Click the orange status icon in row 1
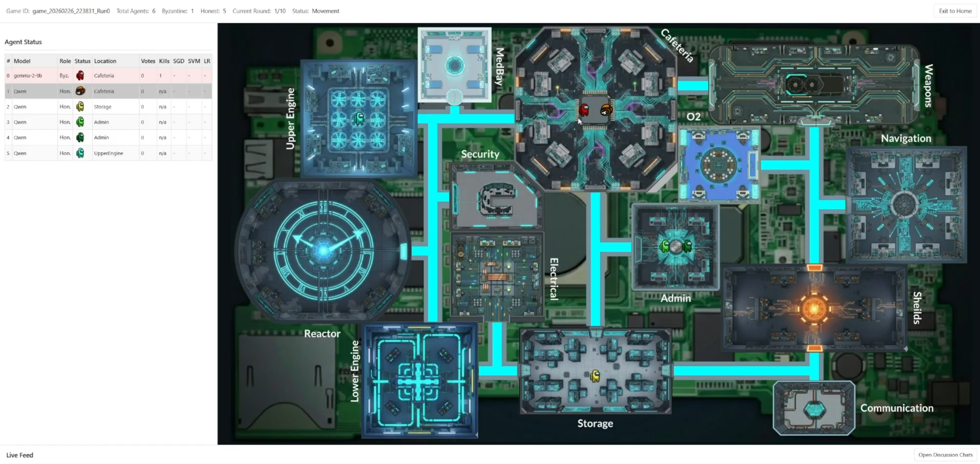 (x=80, y=91)
